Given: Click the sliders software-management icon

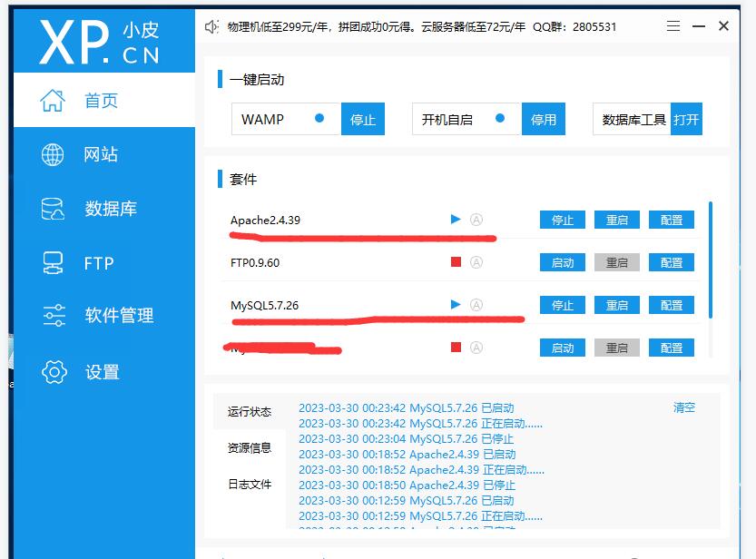Looking at the screenshot, I should coord(54,316).
